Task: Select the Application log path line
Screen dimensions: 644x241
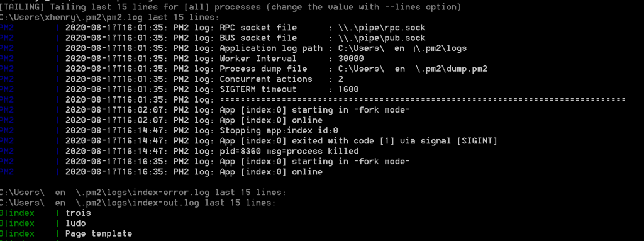Action: [266, 48]
